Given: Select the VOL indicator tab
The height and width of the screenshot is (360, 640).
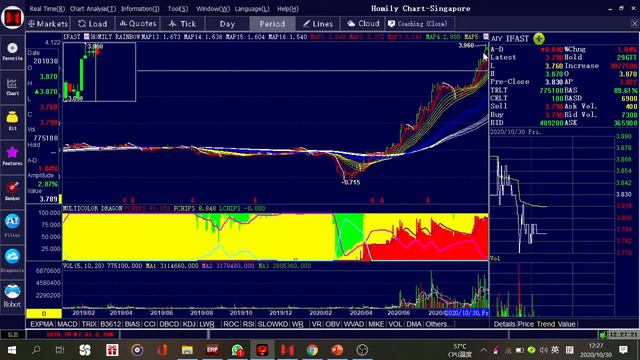Looking at the screenshot, I should [395, 324].
